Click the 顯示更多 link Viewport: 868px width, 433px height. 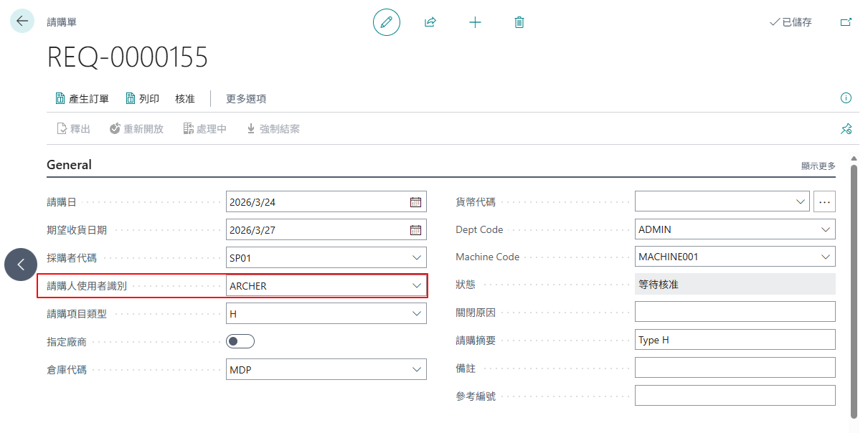[819, 166]
